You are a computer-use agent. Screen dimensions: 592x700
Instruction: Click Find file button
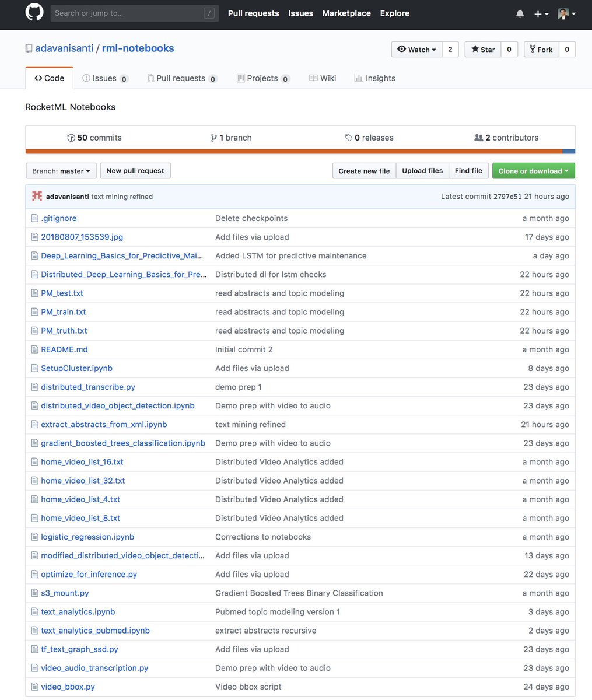[468, 171]
